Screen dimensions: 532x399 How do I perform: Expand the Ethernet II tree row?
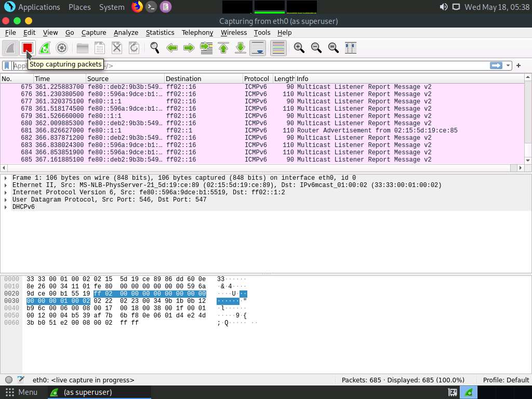click(x=6, y=185)
